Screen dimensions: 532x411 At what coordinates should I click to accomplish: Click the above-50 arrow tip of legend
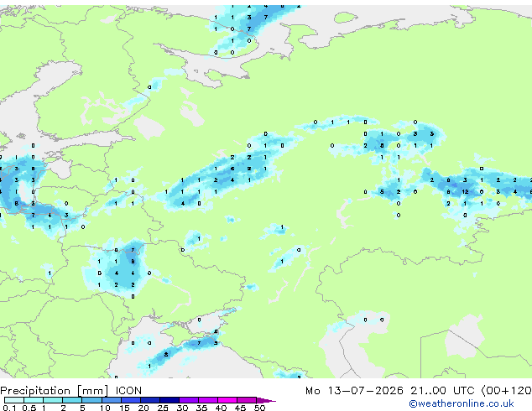point(266,400)
